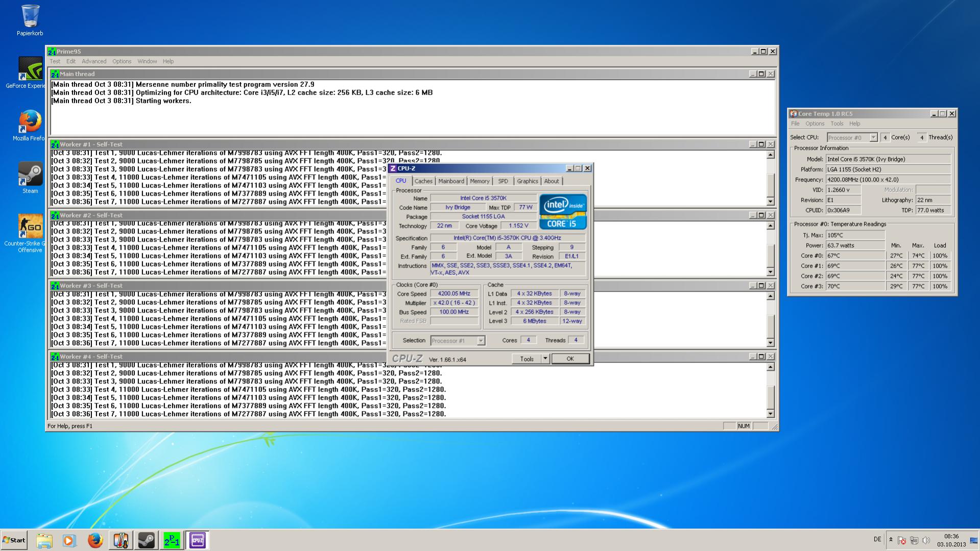Open the Help menu in Prime95
The height and width of the screenshot is (551, 980).
pyautogui.click(x=169, y=62)
